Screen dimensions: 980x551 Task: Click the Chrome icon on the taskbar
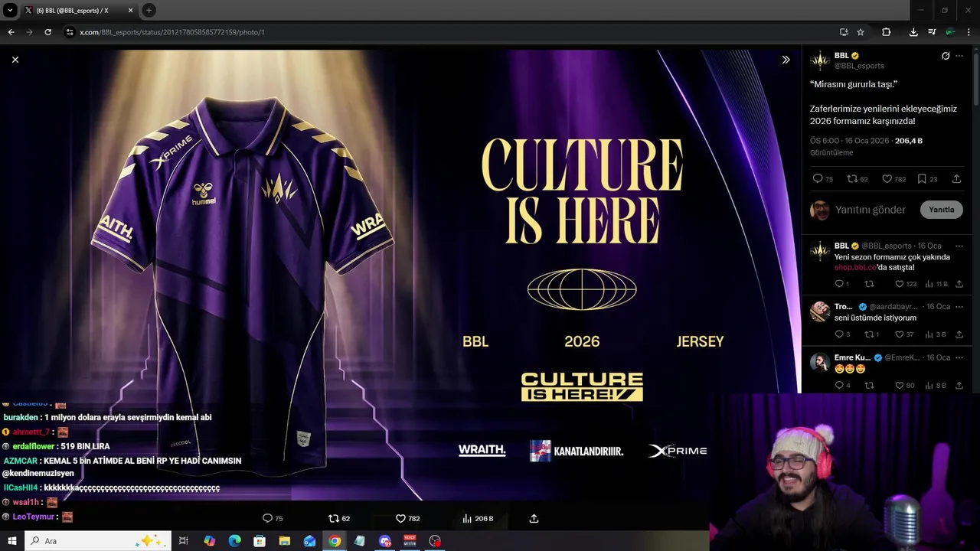335,541
